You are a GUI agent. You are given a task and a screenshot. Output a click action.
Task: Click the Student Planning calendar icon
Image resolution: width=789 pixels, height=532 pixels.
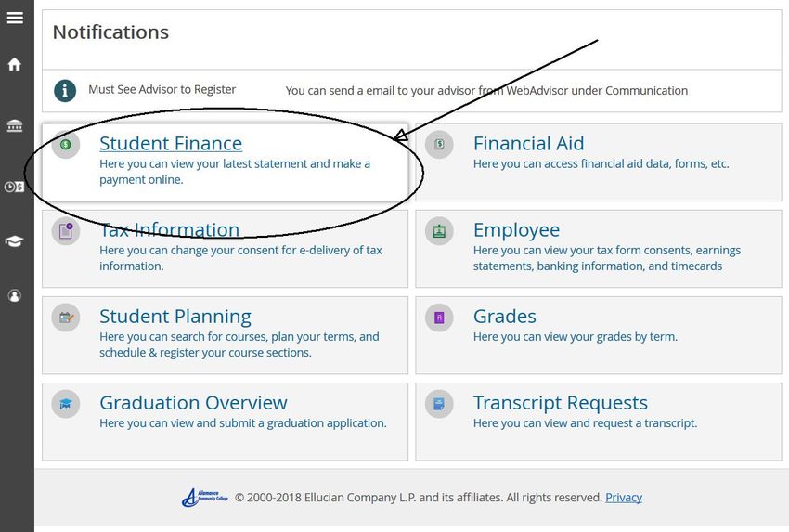click(x=66, y=318)
